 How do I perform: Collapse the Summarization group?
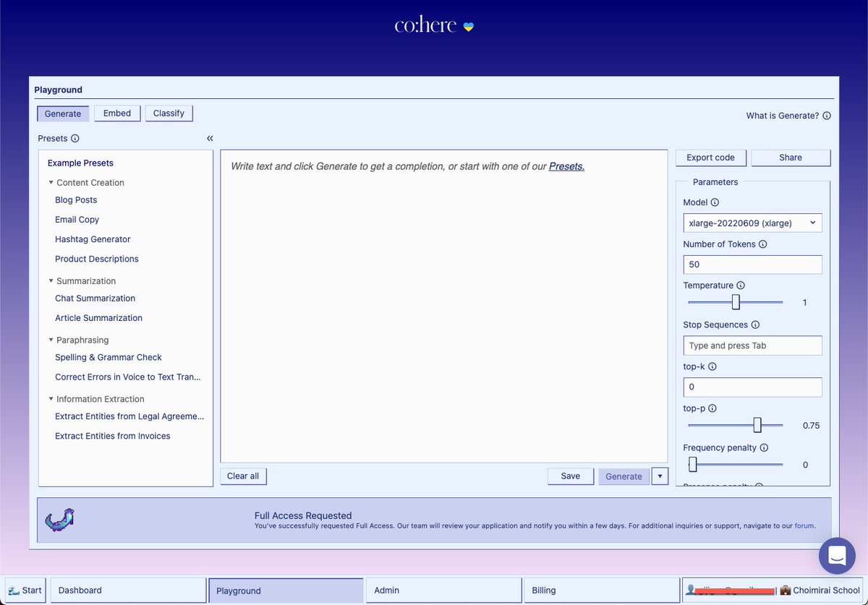click(x=51, y=281)
